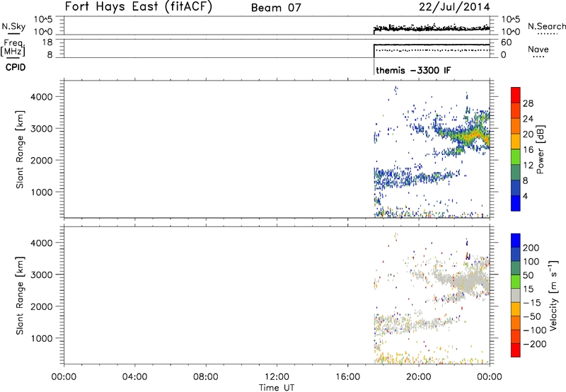Click the 'N.Sky' legend label
Image resolution: width=566 pixels, height=392 pixels.
[x=13, y=26]
